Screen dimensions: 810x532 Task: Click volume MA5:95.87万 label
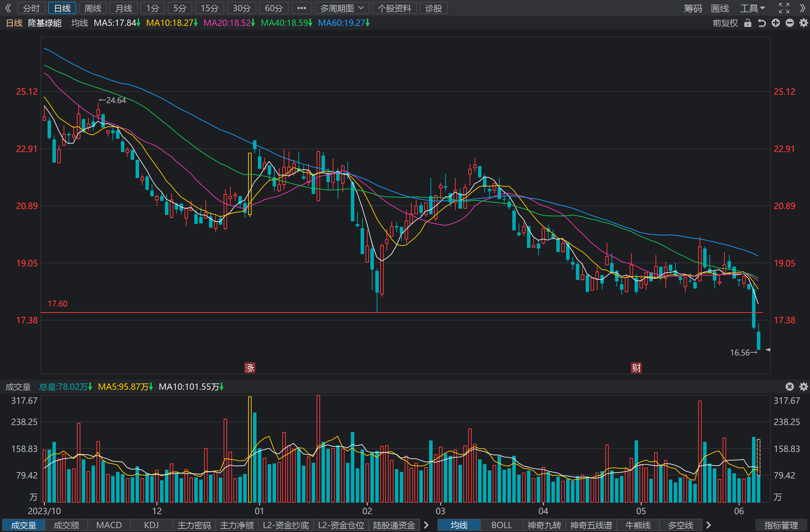pos(125,387)
